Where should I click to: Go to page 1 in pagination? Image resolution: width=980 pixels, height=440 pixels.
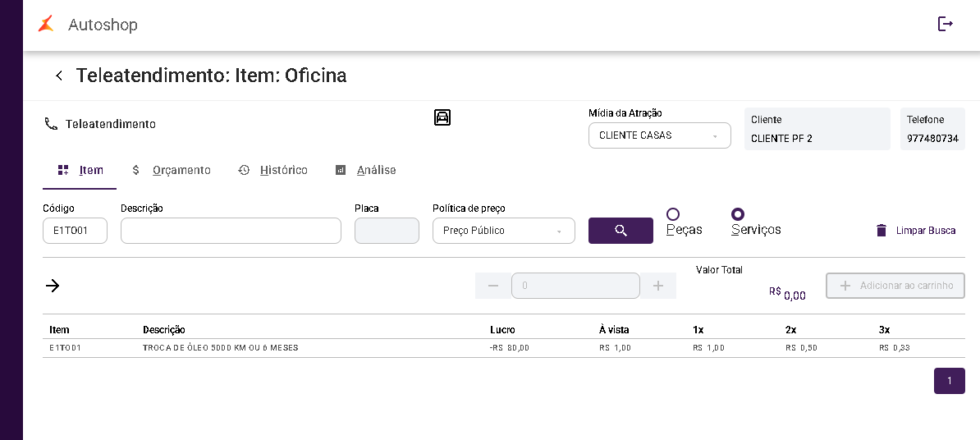click(x=950, y=381)
